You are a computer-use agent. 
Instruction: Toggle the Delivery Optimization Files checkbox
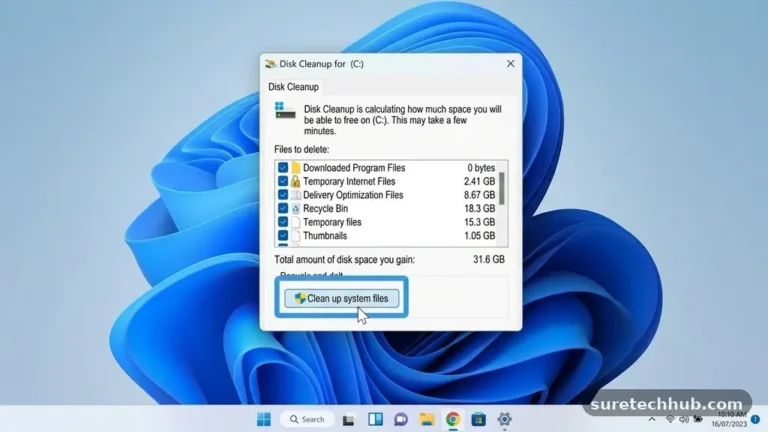[x=283, y=195]
